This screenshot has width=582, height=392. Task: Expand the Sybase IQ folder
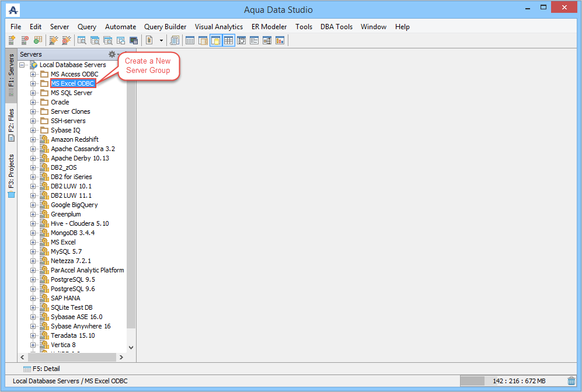[33, 130]
